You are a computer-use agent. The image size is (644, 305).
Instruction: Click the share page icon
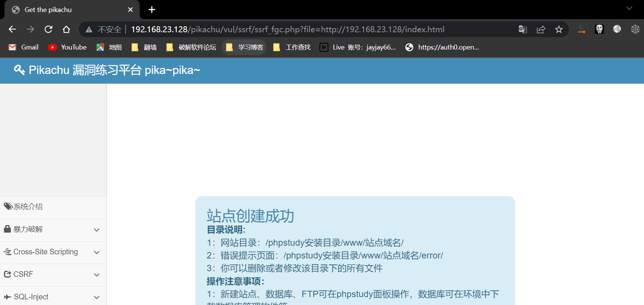click(541, 29)
